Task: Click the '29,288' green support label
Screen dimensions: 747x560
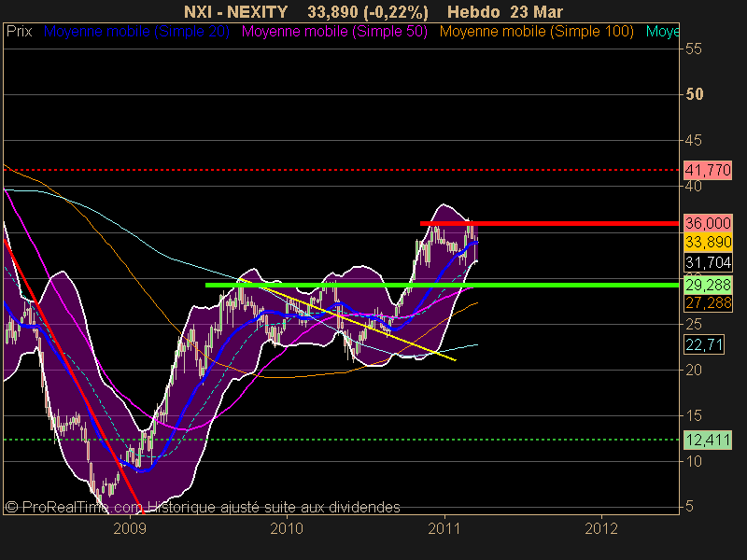Action: coord(708,285)
